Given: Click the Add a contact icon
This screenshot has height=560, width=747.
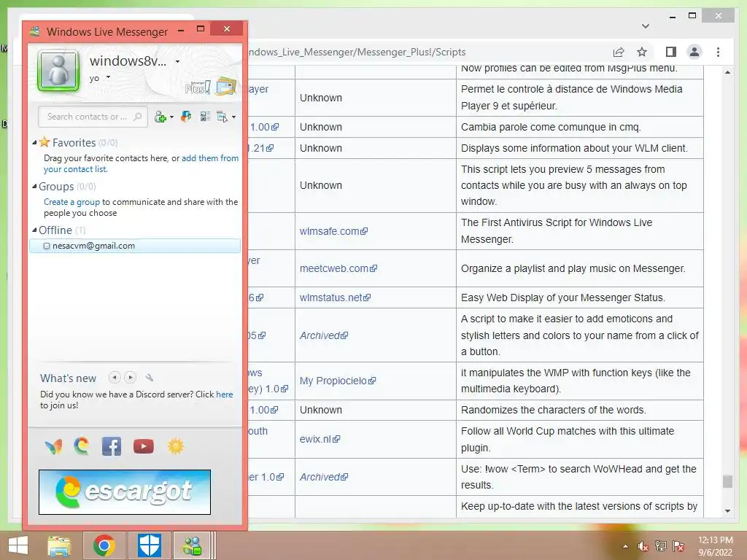Looking at the screenshot, I should 160,117.
